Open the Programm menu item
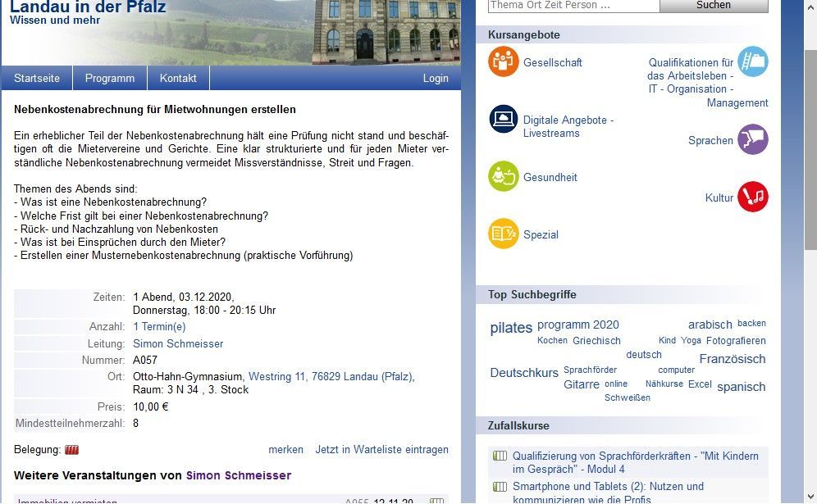This screenshot has height=504, width=817. (x=110, y=79)
